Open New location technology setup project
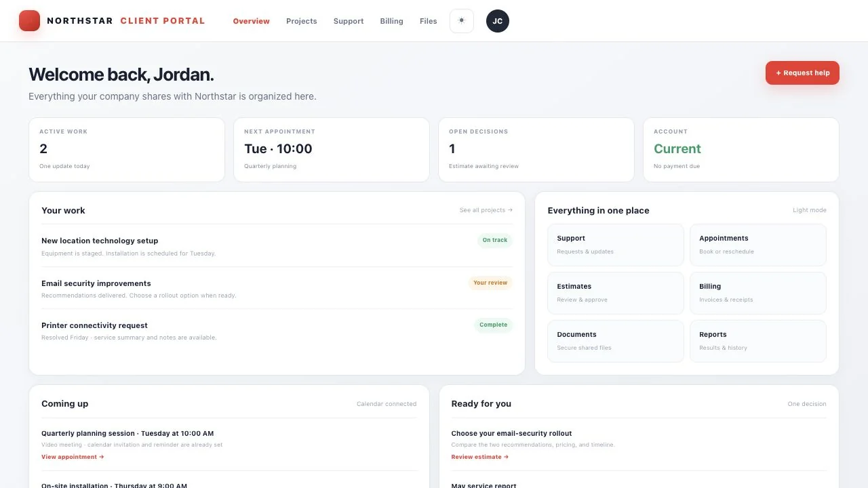 pos(277,246)
